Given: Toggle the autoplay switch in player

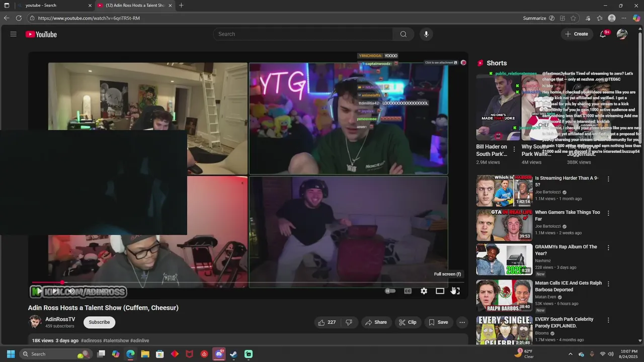Looking at the screenshot, I should click(390, 291).
